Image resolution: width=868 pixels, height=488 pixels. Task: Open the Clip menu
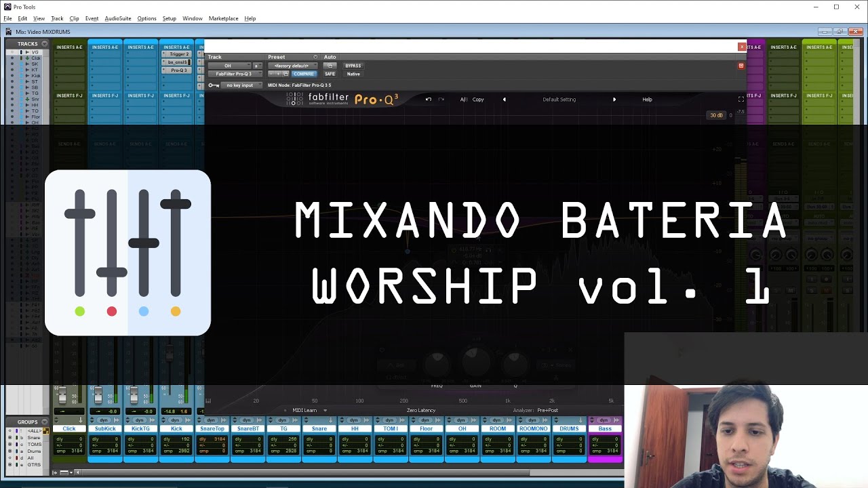click(x=74, y=18)
